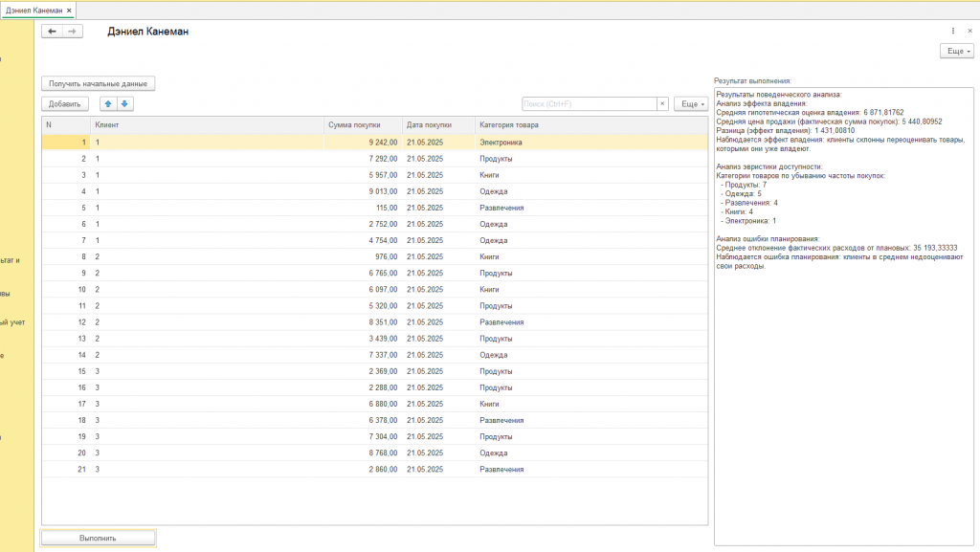The image size is (980, 552).
Task: Click inside the Результат выполнения text area
Action: tap(844, 317)
